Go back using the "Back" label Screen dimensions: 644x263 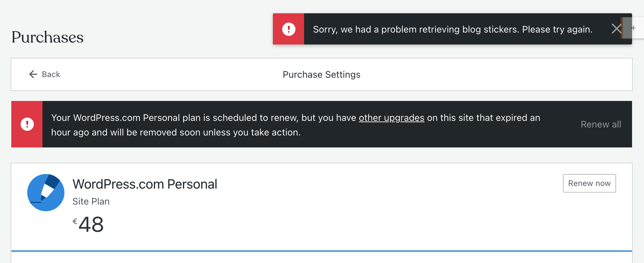pyautogui.click(x=51, y=74)
